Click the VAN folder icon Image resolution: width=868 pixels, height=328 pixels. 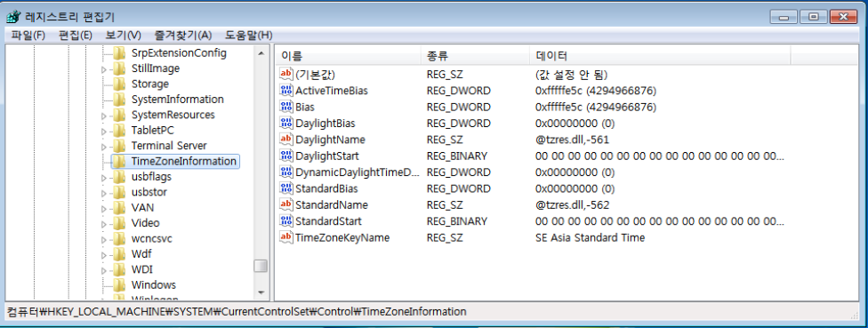[119, 208]
